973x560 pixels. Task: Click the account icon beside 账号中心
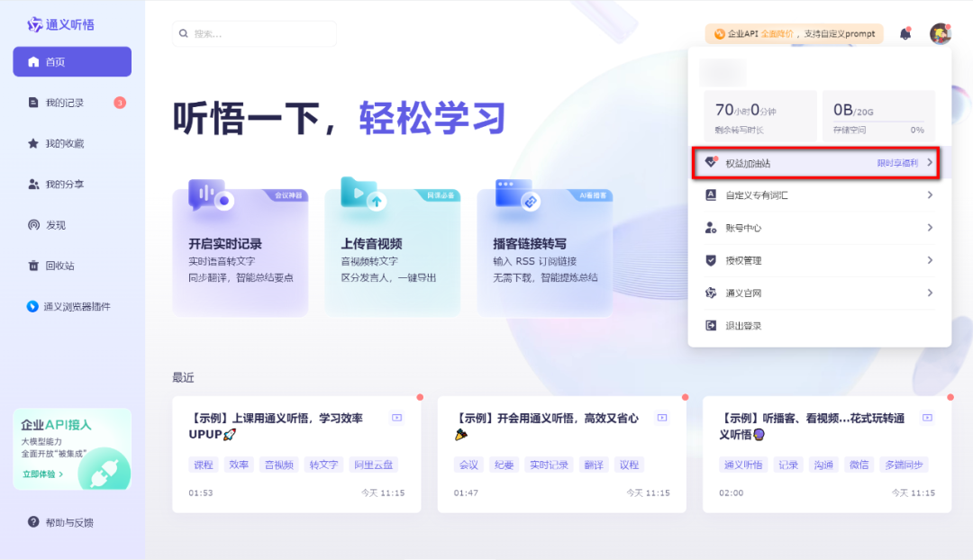711,228
